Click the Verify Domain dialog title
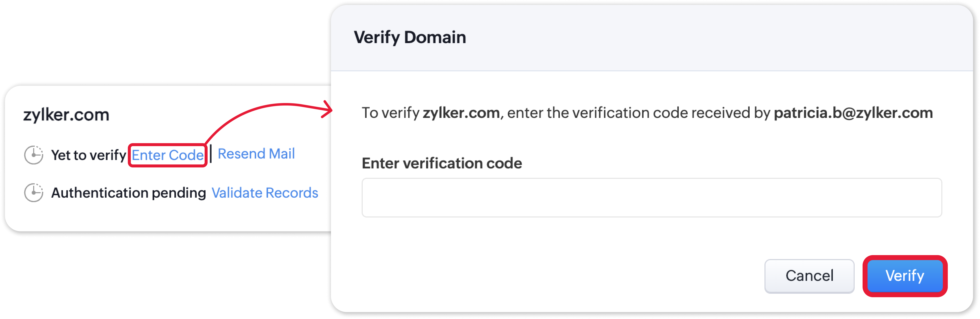This screenshot has width=980, height=319. click(x=410, y=37)
